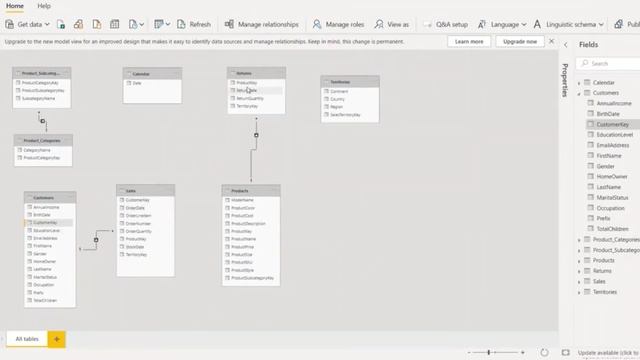Select Occupation field in Fields pane
Screen dimensions: 640x360
611,208
